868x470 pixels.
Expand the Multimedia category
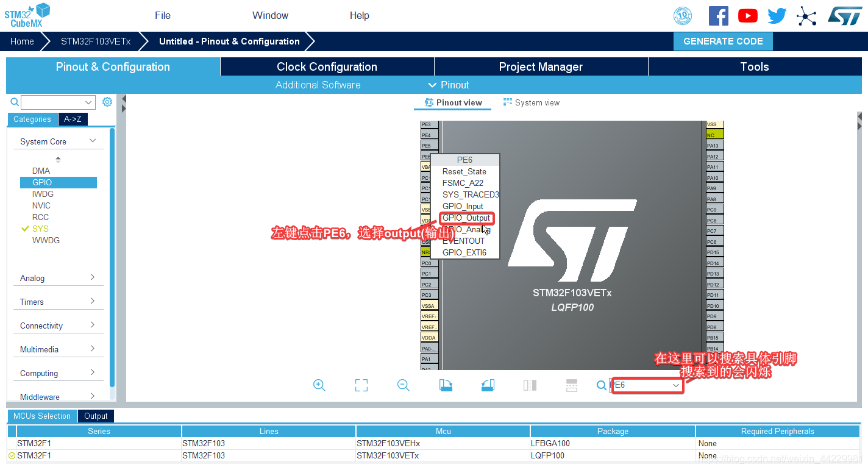click(59, 349)
